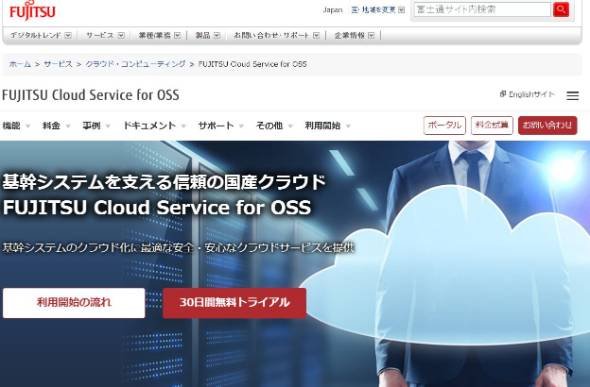Viewport: 590px width, 387px height.
Task: Open the 事例 tab menu
Action: coord(96,126)
